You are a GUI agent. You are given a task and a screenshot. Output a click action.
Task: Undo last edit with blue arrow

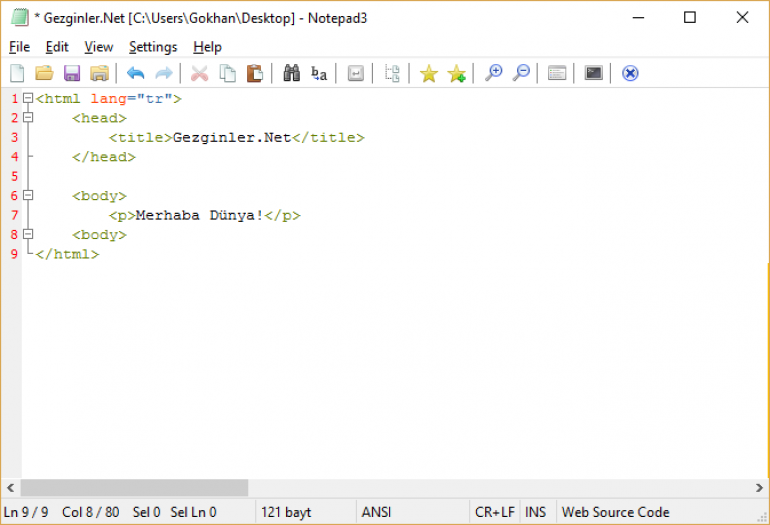136,73
